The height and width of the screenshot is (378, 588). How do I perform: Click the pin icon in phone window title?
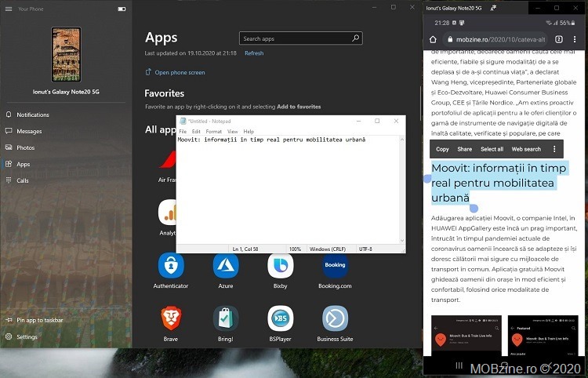tap(493, 8)
